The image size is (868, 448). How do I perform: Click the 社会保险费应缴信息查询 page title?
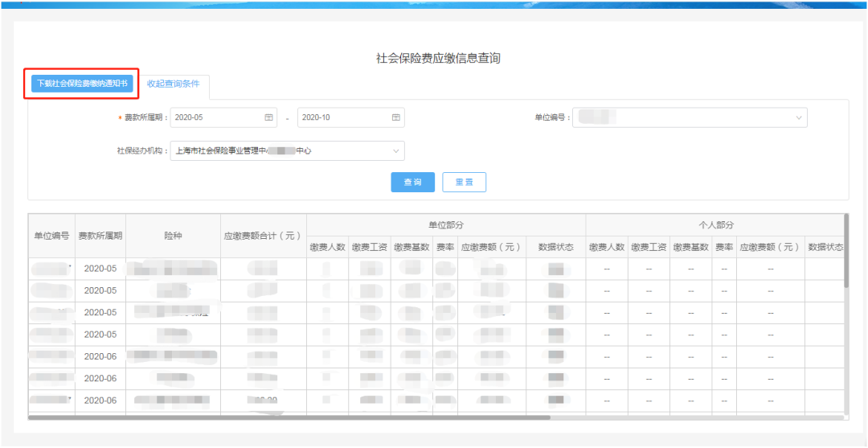[x=438, y=58]
